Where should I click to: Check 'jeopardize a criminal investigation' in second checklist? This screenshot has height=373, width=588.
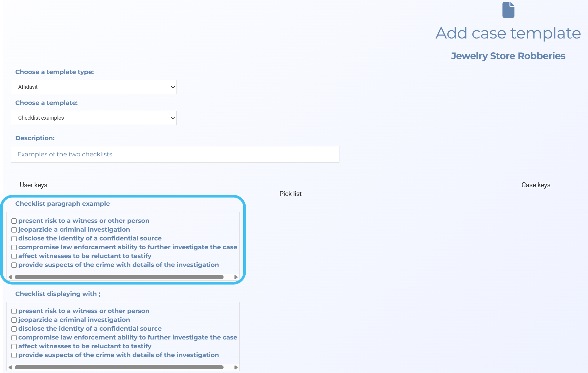point(14,320)
